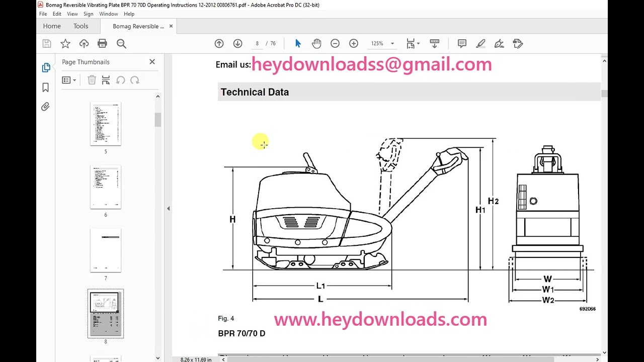644x362 pixels.
Task: Click the page size '8.26 x 11.69 in' text
Action: 196,359
